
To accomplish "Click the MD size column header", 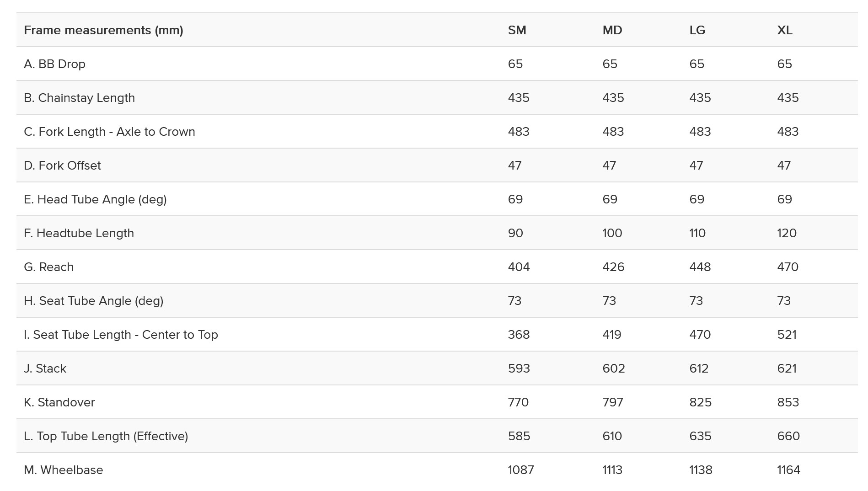I will 612,30.
